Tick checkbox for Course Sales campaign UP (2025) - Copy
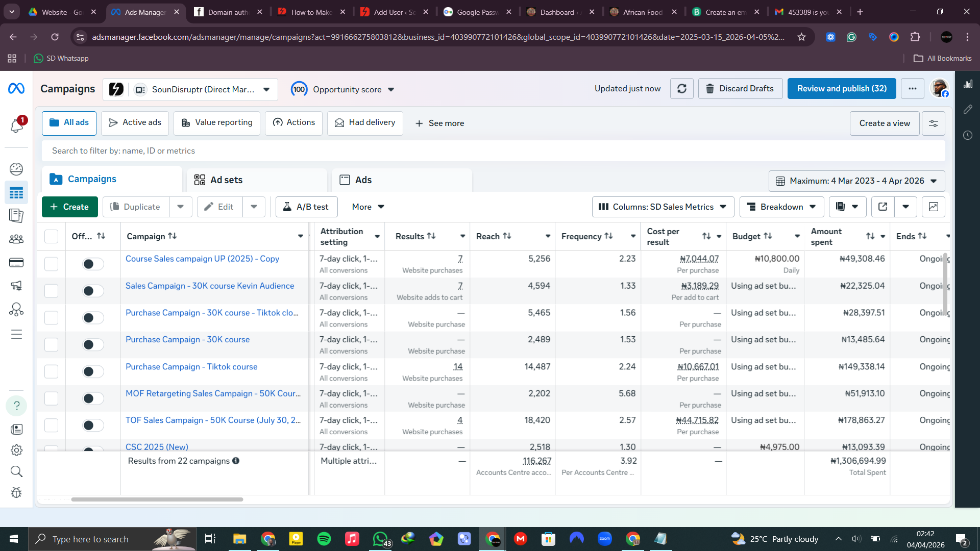The height and width of the screenshot is (551, 980). pyautogui.click(x=51, y=264)
